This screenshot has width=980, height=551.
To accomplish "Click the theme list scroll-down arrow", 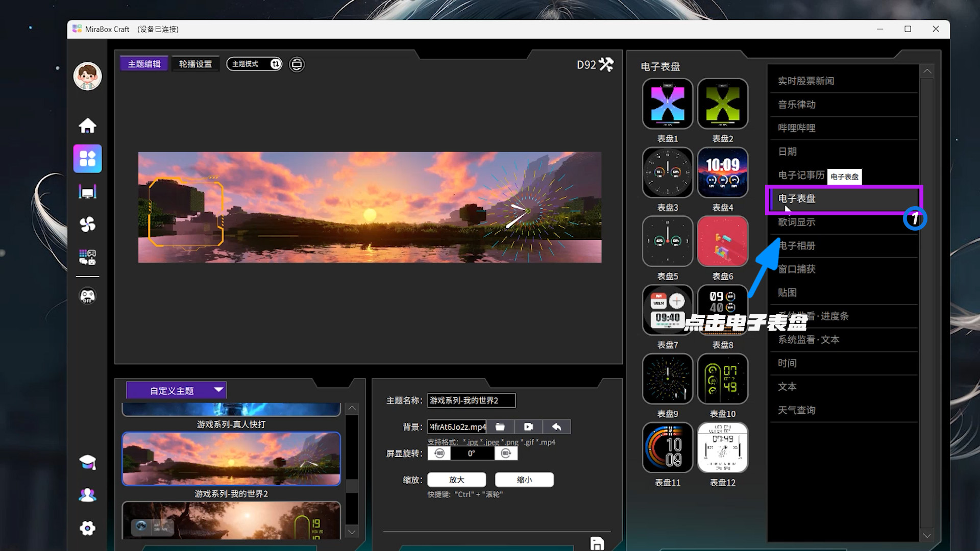I will 352,532.
